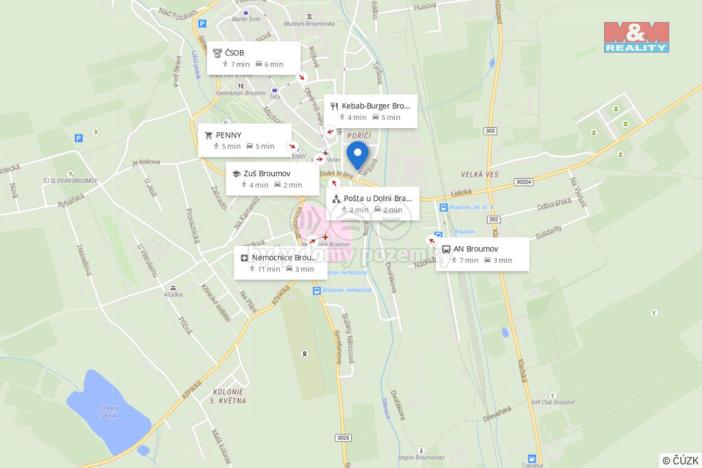Click the red arrow marker near ČSOB card
Screen dimensions: 702x468
[303, 77]
